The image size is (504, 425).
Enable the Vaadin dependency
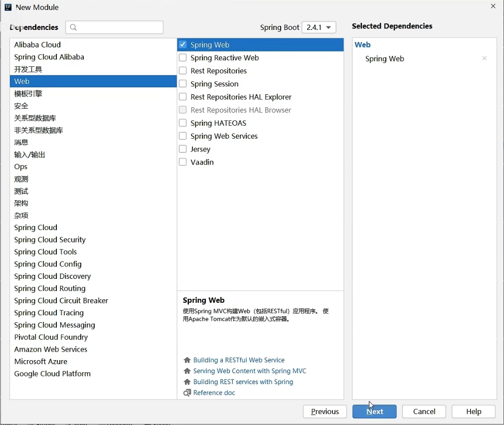[x=182, y=162]
